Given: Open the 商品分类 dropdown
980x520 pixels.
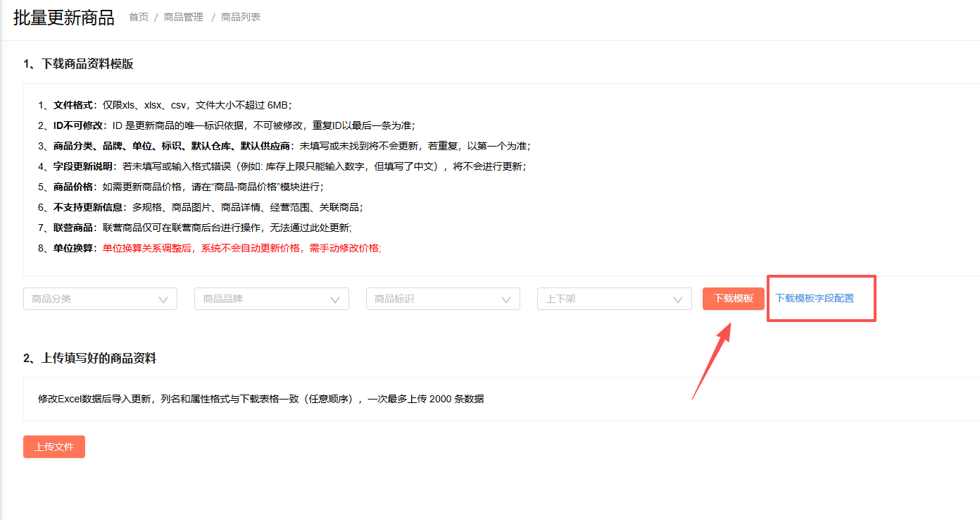Looking at the screenshot, I should coord(100,299).
